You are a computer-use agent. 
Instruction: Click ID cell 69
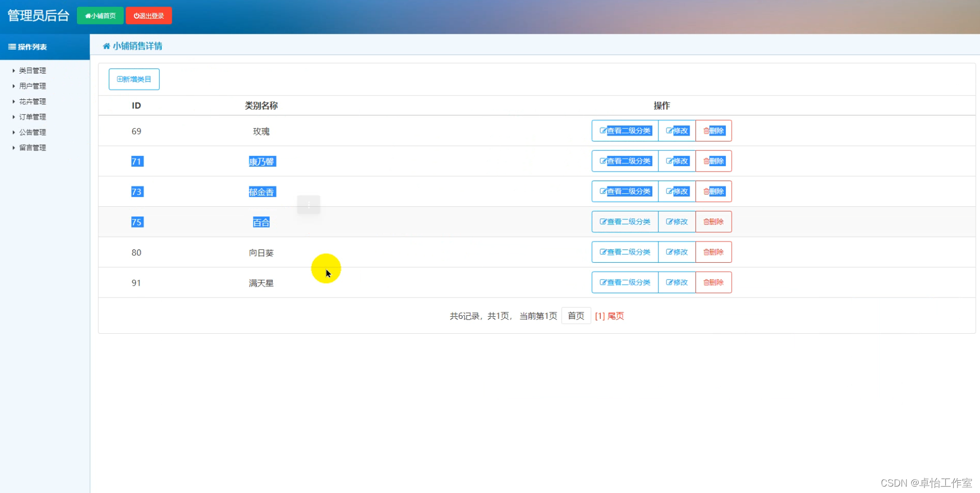pos(137,131)
